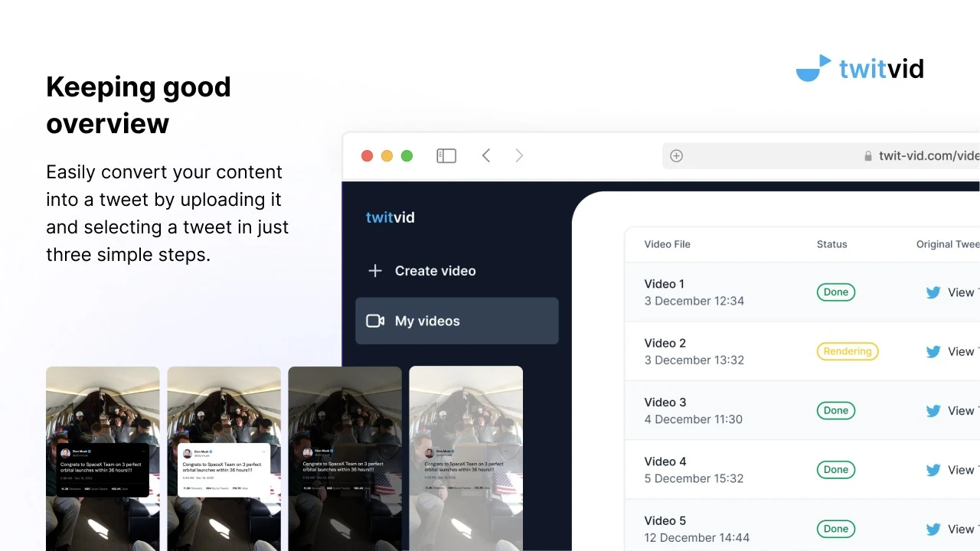Click the Done badge for Video 3

pyautogui.click(x=836, y=411)
